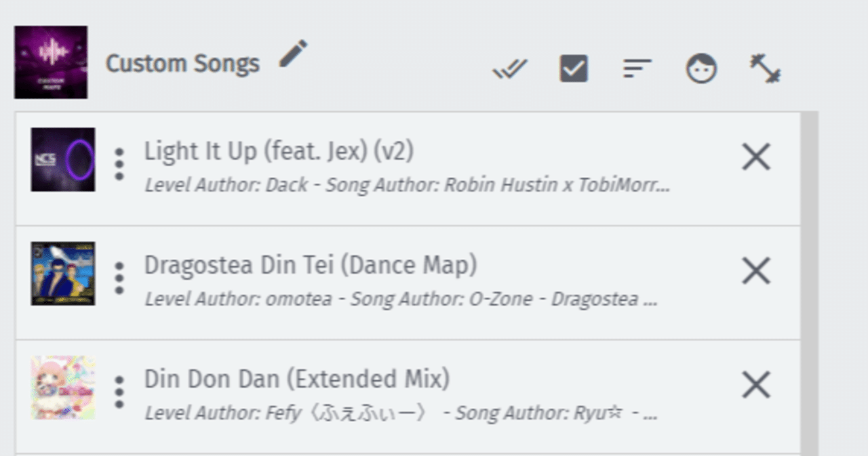This screenshot has height=456, width=868.
Task: Click the double checkmark icon
Action: click(510, 69)
